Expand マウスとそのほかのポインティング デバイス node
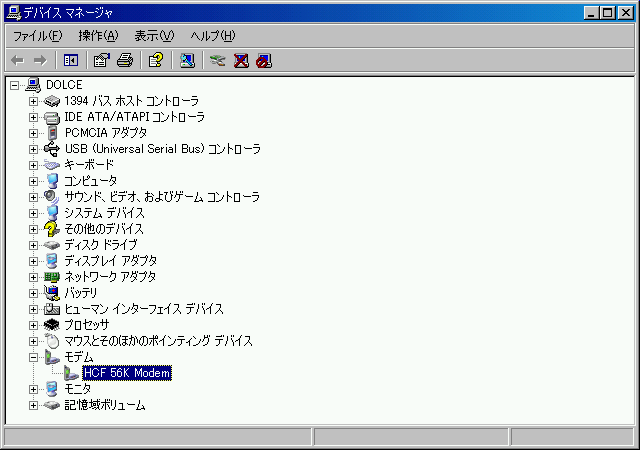Viewport: 640px width, 450px height. [33, 341]
